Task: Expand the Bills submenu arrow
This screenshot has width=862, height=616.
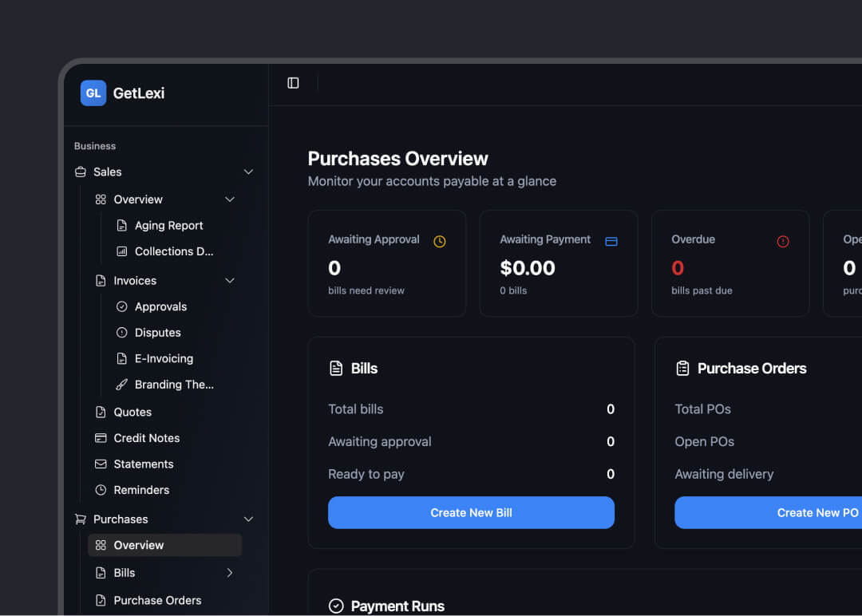Action: (230, 573)
